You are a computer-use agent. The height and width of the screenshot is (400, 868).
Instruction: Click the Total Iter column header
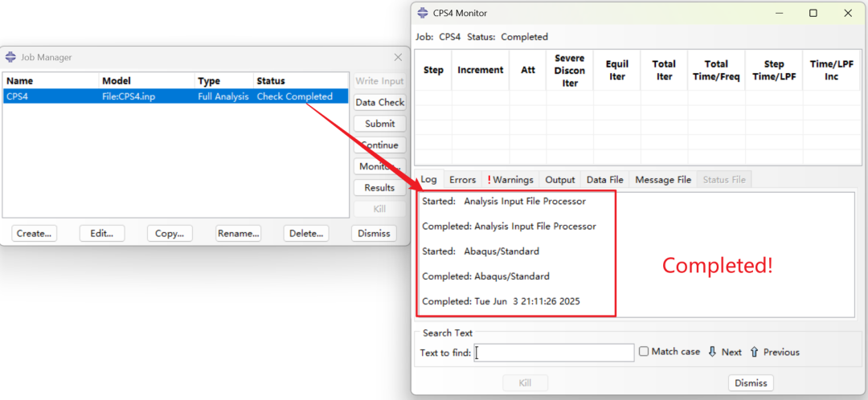[664, 70]
